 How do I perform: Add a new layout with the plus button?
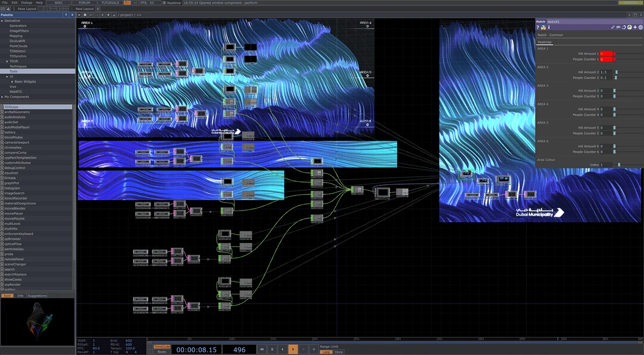point(98,9)
